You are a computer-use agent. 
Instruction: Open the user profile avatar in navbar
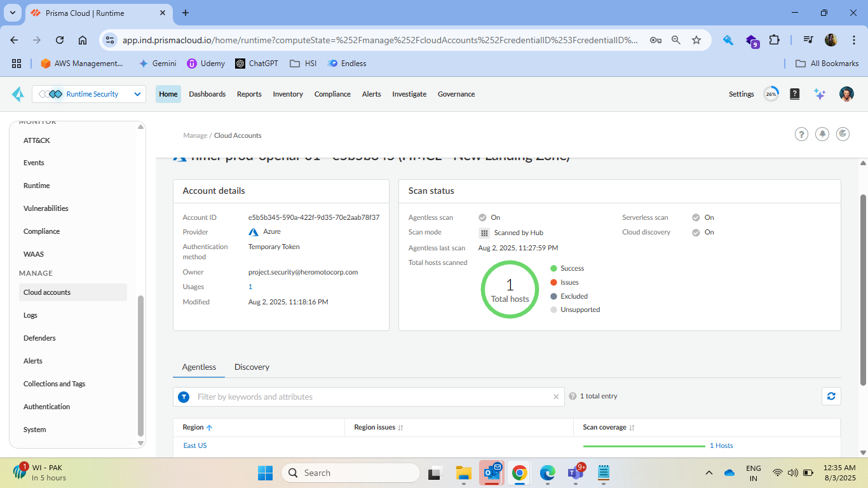(x=846, y=94)
